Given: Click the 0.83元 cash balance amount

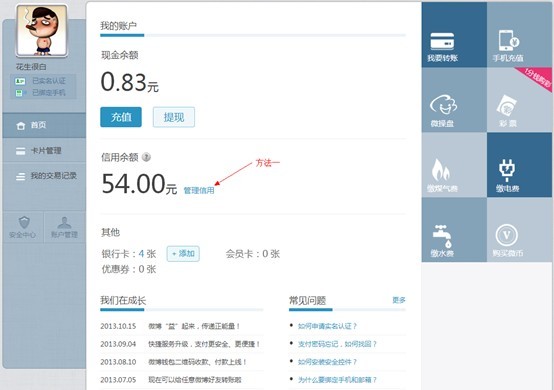Looking at the screenshot, I should (130, 83).
